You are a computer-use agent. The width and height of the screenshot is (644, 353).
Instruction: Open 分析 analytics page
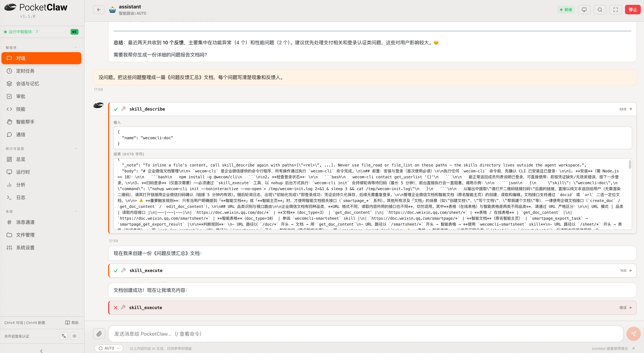coord(42,185)
